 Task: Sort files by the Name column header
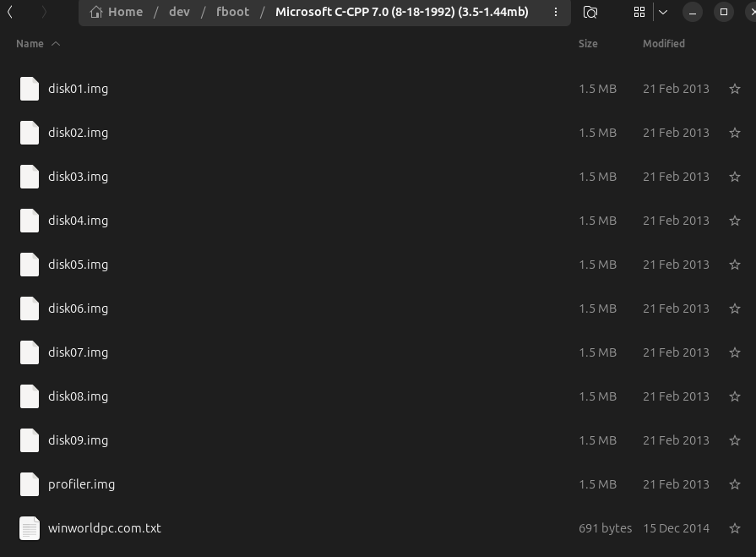(30, 44)
